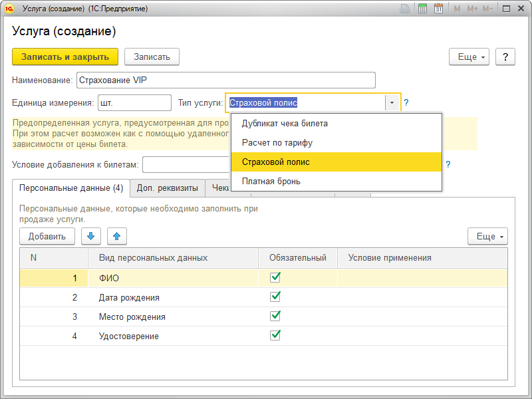This screenshot has height=399, width=532.
Task: Open the calendar icon in title bar
Action: pos(439,9)
